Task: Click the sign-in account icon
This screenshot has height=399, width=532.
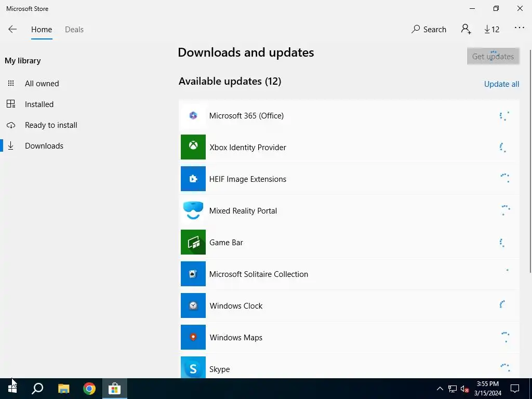Action: [x=466, y=29]
